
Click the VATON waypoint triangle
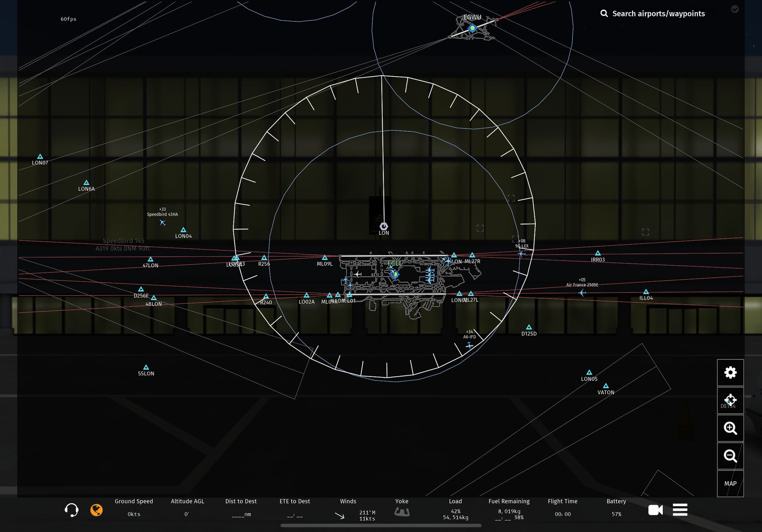pyautogui.click(x=606, y=386)
